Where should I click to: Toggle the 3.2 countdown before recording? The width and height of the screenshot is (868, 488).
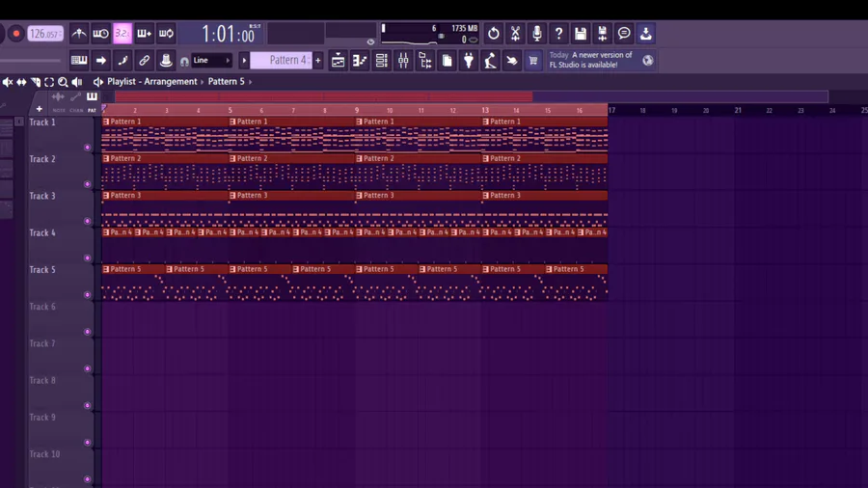[x=122, y=34]
